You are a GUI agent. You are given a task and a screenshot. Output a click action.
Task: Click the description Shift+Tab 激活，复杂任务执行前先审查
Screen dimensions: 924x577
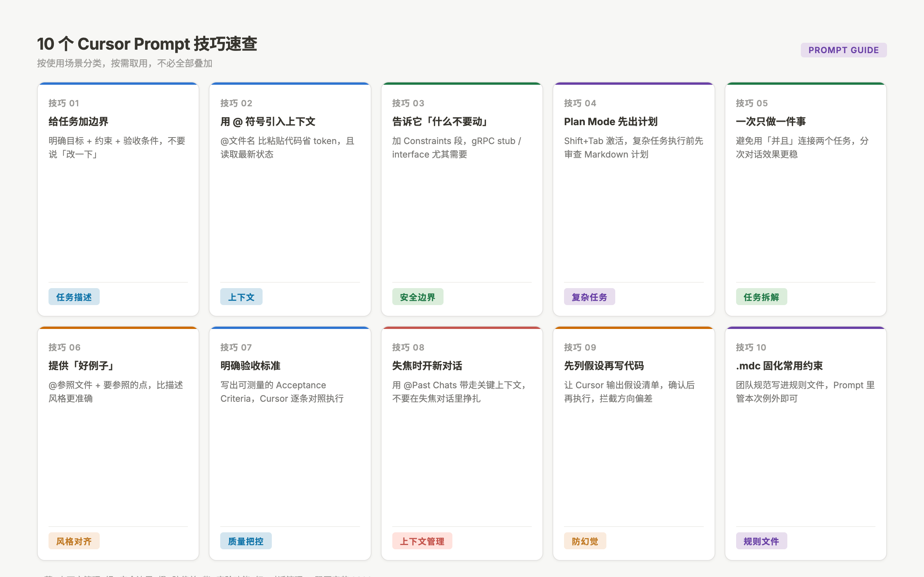pyautogui.click(x=634, y=148)
